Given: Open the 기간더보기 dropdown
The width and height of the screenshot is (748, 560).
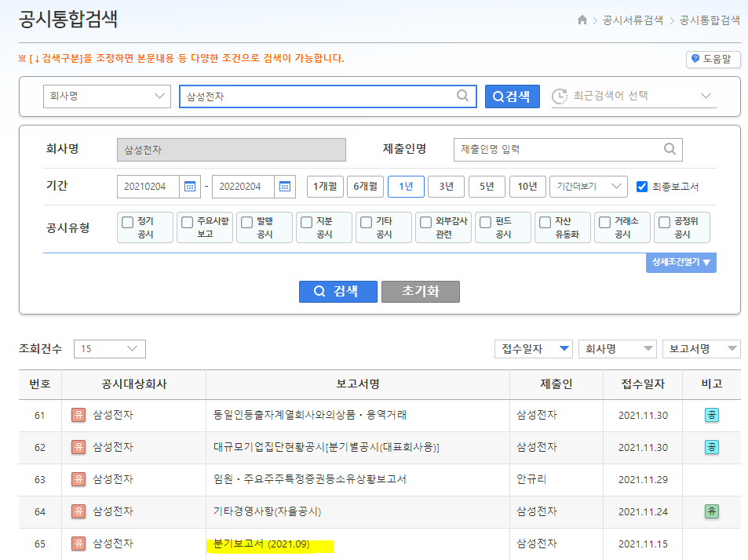Looking at the screenshot, I should coord(588,187).
